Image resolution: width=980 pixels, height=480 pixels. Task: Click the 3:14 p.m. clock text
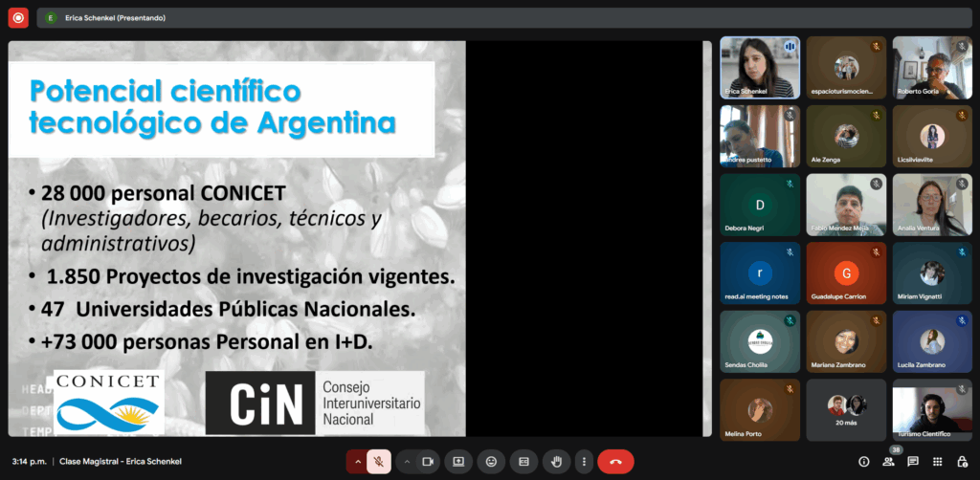pos(30,462)
